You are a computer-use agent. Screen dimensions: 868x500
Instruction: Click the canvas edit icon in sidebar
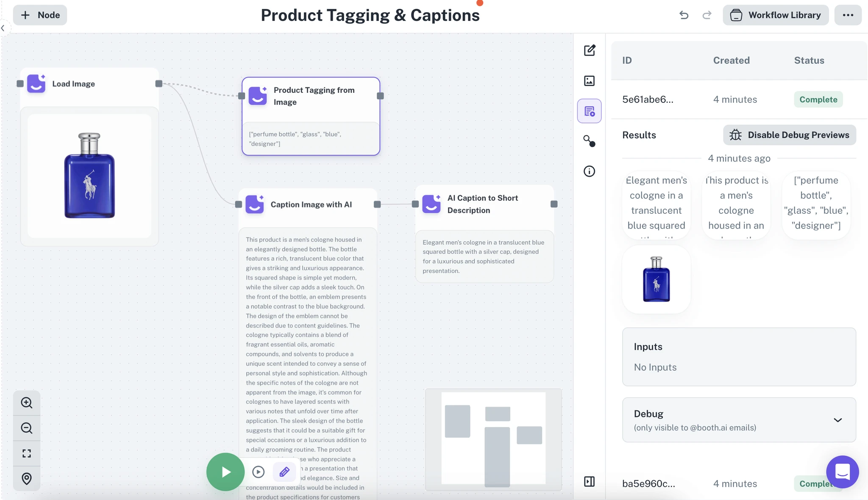(x=589, y=50)
